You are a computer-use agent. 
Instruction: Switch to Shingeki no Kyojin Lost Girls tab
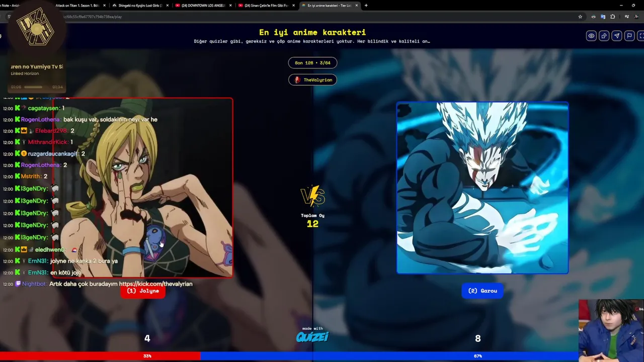140,6
